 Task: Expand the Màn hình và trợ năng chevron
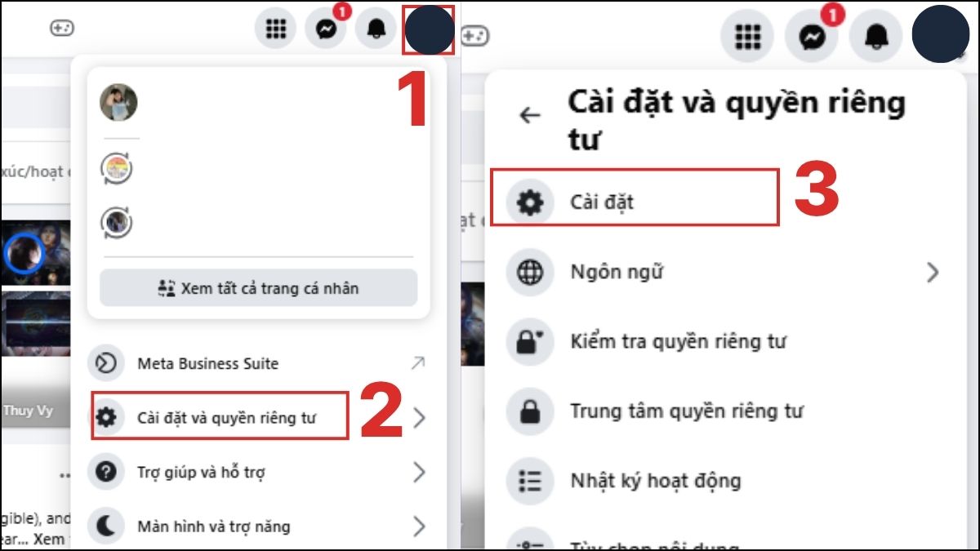419,527
